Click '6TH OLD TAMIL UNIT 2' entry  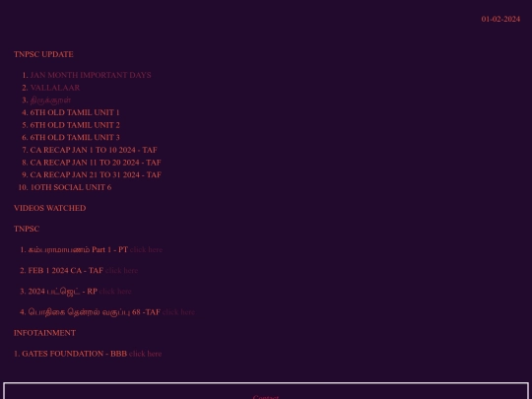click(x=75, y=125)
